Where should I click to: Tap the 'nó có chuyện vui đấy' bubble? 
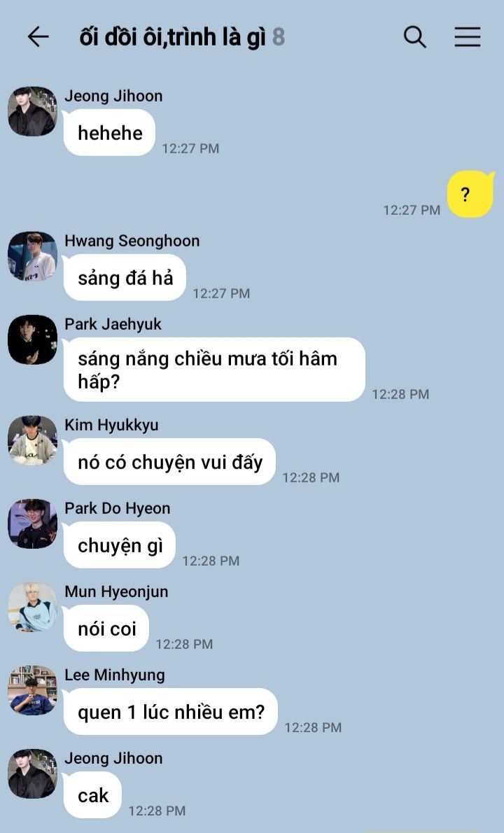coord(169,462)
